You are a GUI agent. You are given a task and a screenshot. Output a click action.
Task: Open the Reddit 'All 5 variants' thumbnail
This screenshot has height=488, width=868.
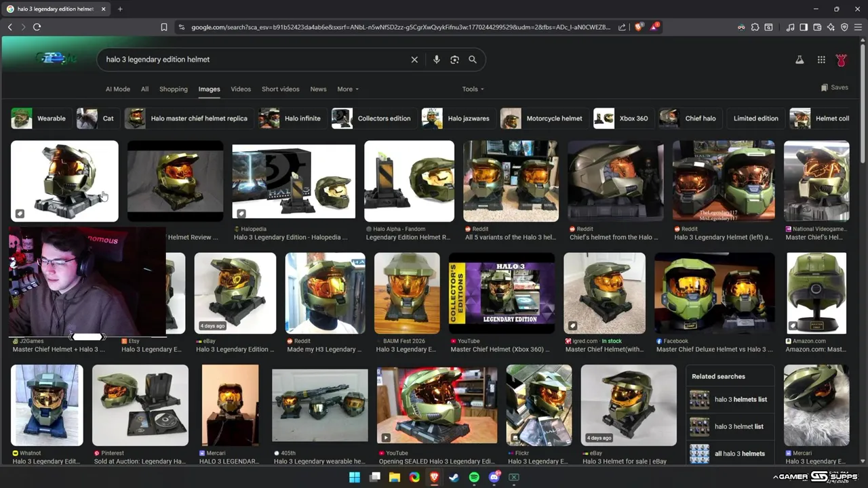point(511,181)
